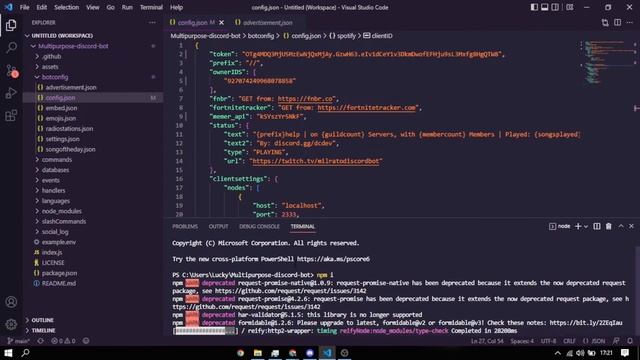Open the fnbr.co link in editor
Screen dimensions: 640x360
click(306, 99)
